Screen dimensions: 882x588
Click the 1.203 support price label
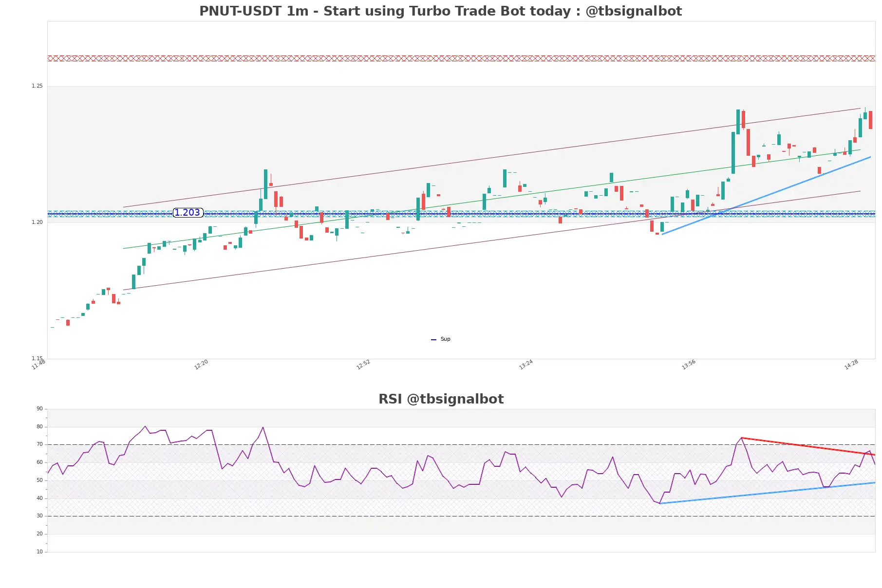(188, 213)
